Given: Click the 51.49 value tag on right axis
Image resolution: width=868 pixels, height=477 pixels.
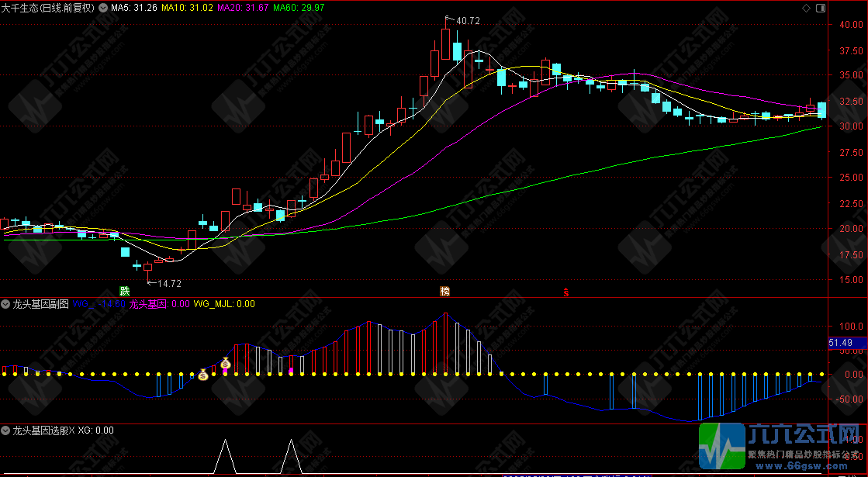Looking at the screenshot, I should click(840, 343).
